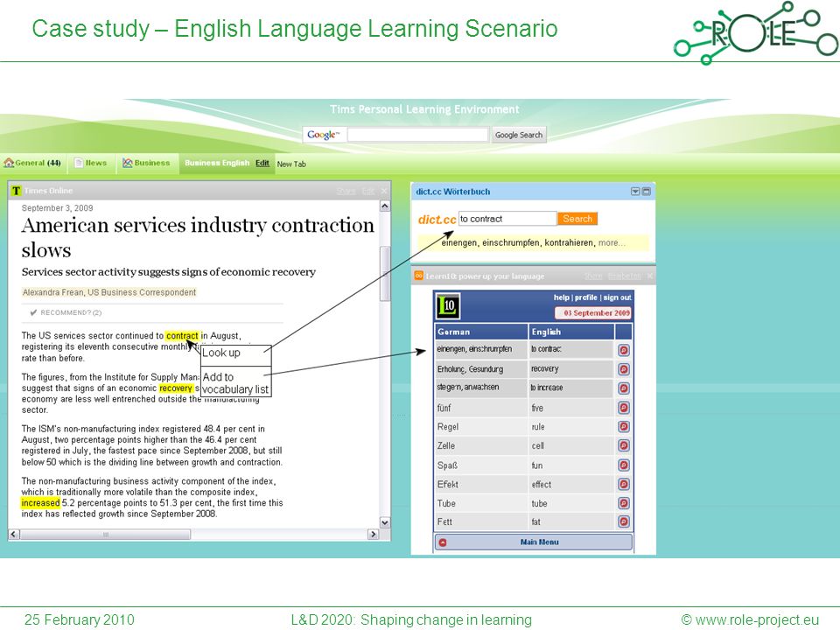Switch to the Business tab

[x=146, y=163]
